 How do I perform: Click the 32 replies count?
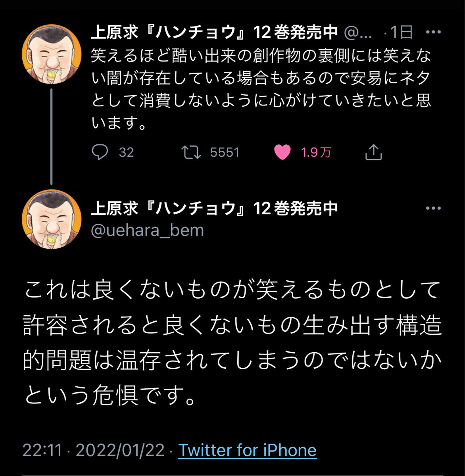(126, 152)
